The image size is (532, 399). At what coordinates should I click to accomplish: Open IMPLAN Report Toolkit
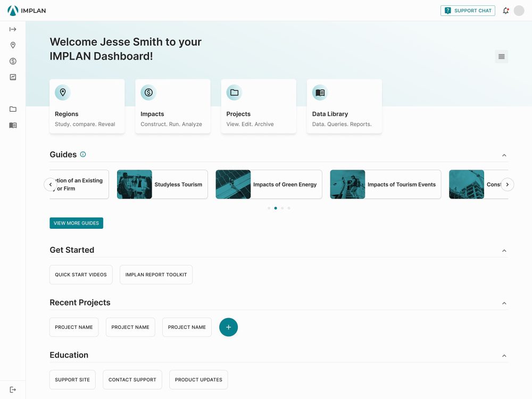pos(156,275)
